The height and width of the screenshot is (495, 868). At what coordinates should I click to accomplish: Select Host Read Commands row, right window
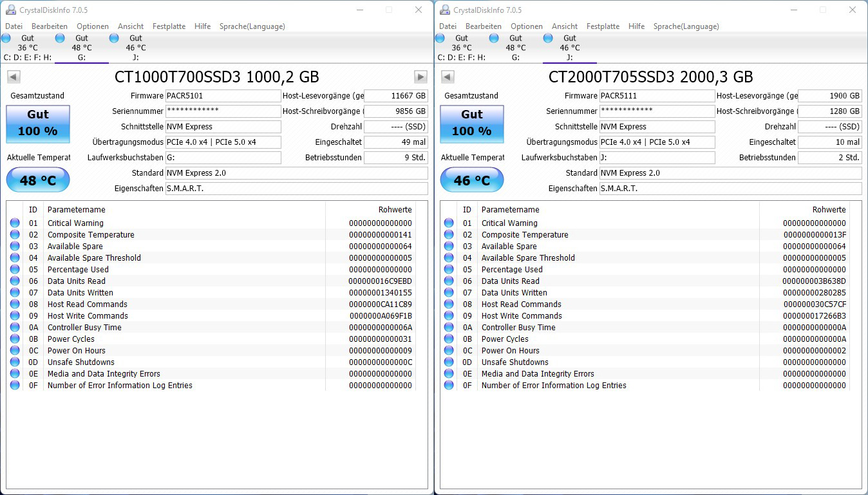pyautogui.click(x=645, y=304)
